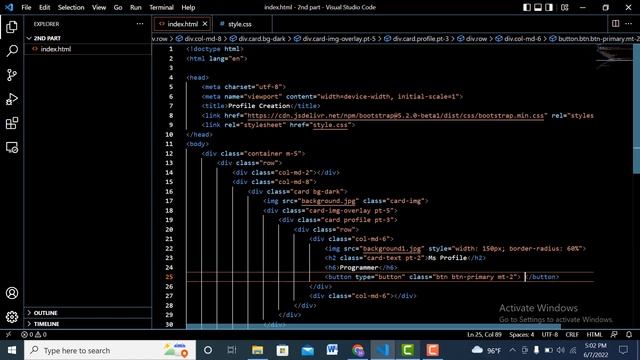Image resolution: width=640 pixels, height=360 pixels.
Task: Click HTML language mode in status bar
Action: coord(594,335)
